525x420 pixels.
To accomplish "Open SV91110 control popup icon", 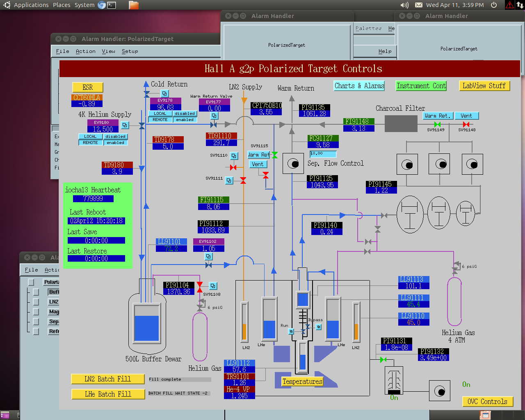I will point(234,156).
